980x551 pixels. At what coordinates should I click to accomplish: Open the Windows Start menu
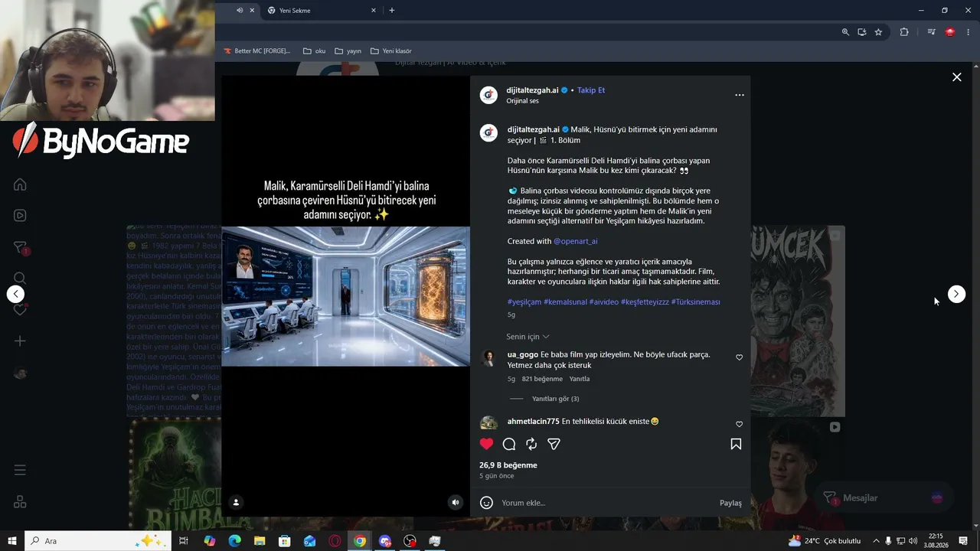[12, 541]
